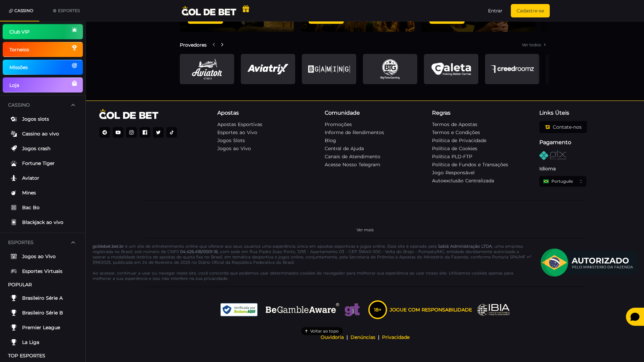Visit the Instagram social icon

[131, 132]
